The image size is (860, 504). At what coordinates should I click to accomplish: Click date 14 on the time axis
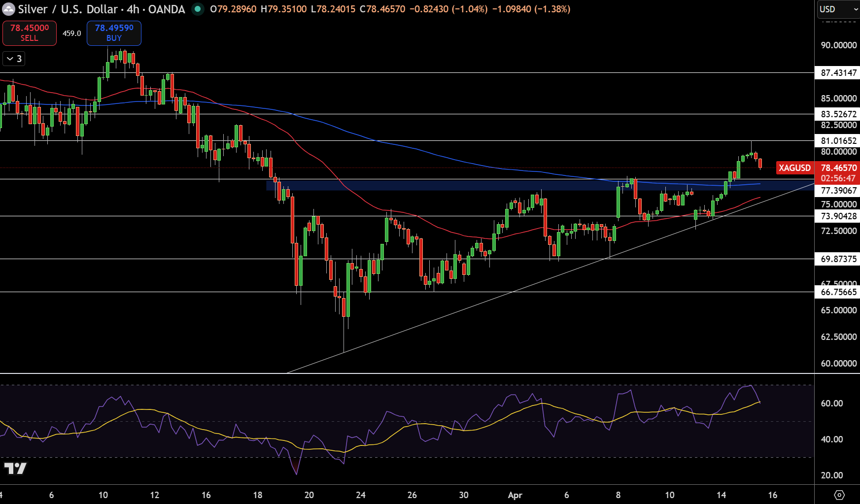[721, 495]
